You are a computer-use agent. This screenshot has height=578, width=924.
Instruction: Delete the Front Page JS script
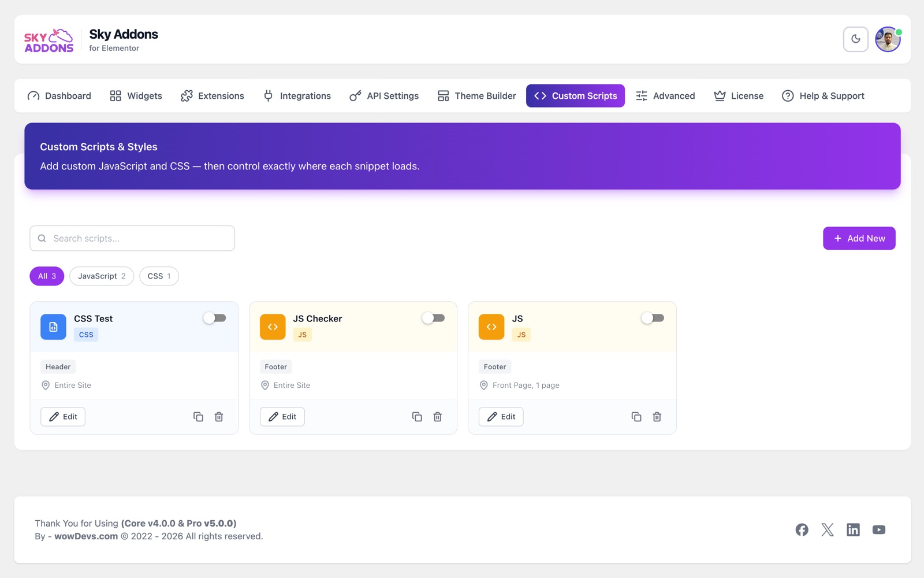point(657,417)
